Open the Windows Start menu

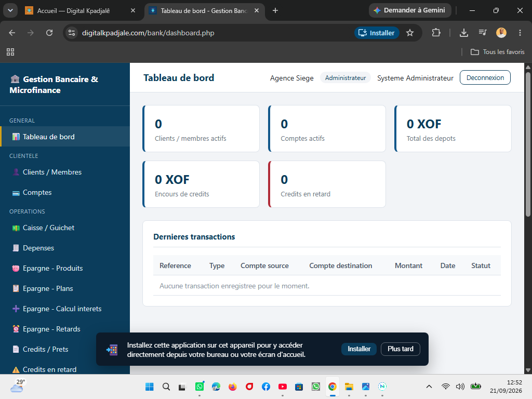coord(149,387)
